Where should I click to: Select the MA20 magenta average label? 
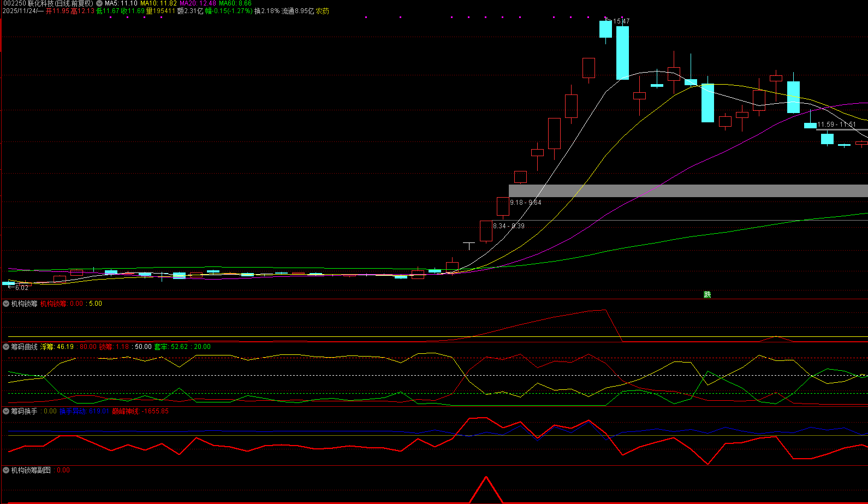198,3
